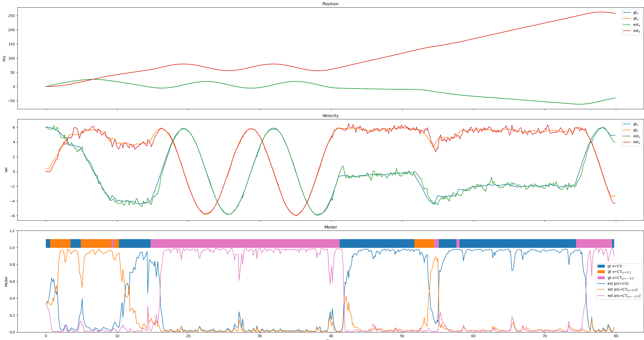The width and height of the screenshot is (644, 340).
Task: Click the 80 tick label on bottom x-axis
Action: (x=616, y=336)
